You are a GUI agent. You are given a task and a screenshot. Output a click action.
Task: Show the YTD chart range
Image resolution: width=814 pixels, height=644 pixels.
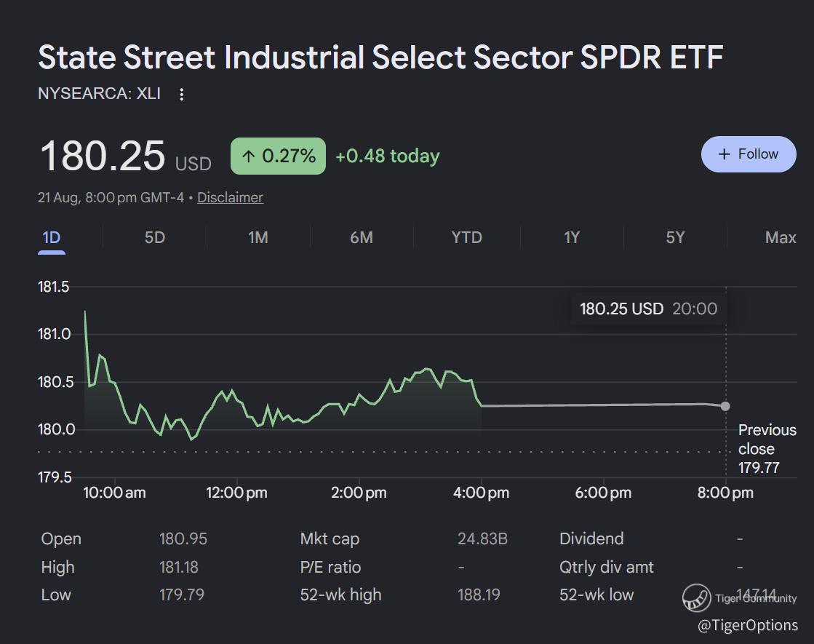467,238
